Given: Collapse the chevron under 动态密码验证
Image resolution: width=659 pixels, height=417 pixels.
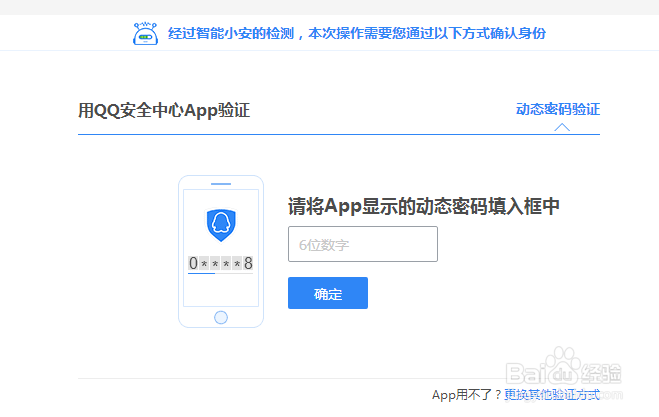Looking at the screenshot, I should 562,127.
